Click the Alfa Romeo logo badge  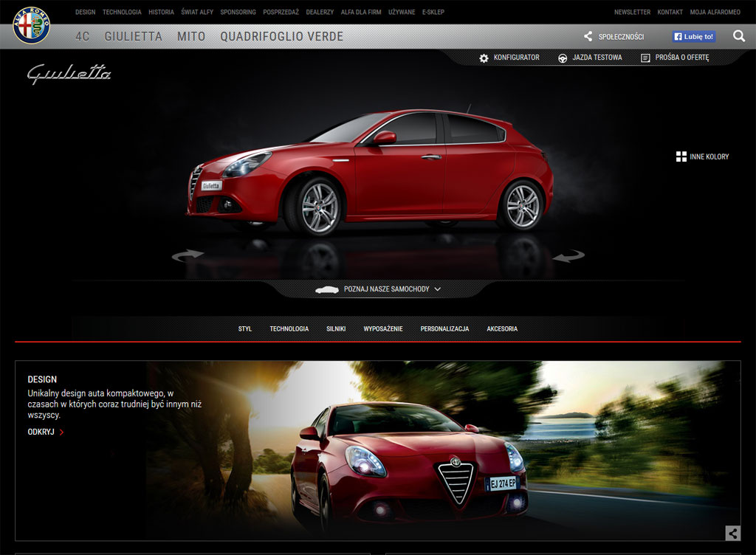coord(31,25)
